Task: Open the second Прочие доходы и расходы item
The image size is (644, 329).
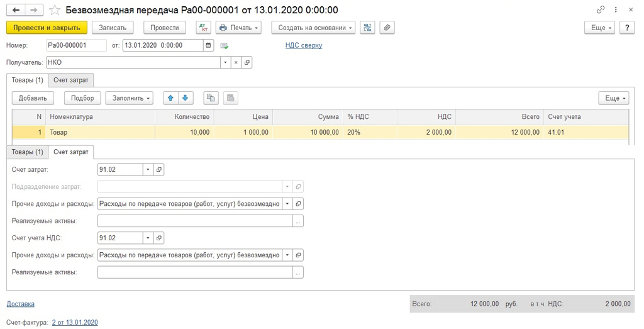Action: [299, 255]
